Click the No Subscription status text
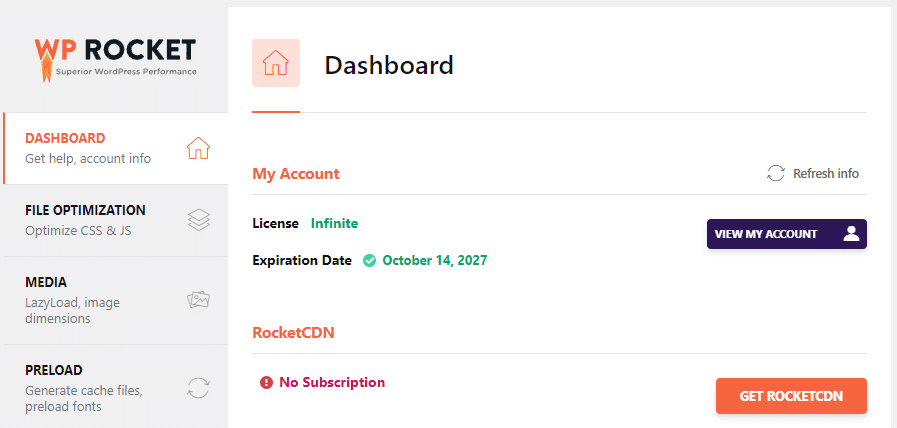This screenshot has width=897, height=428. (332, 382)
